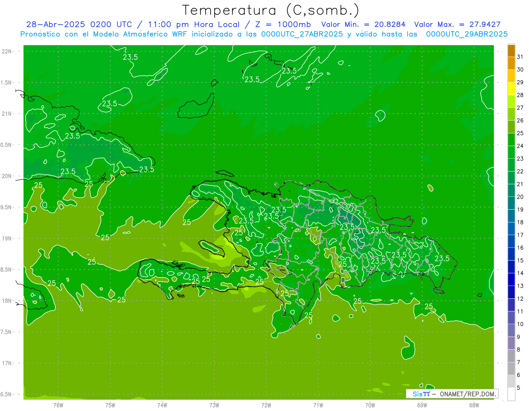Screen dimensions: 532x411
Task: Click the '20N' latitude axis label
Action: [x=7, y=176]
